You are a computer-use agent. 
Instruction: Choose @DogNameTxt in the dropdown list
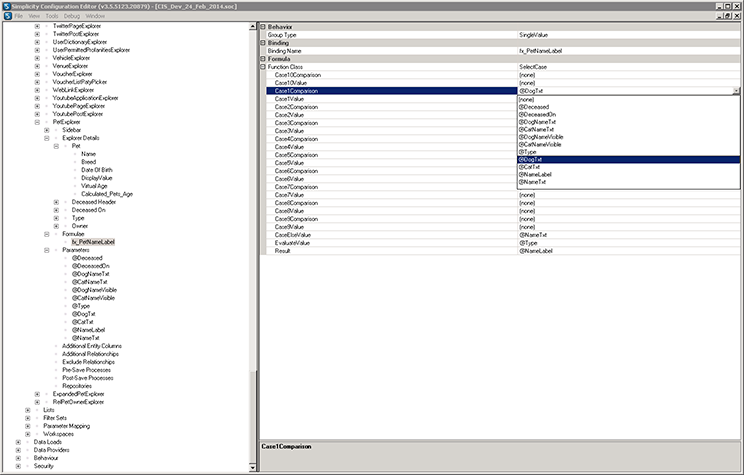(x=628, y=122)
